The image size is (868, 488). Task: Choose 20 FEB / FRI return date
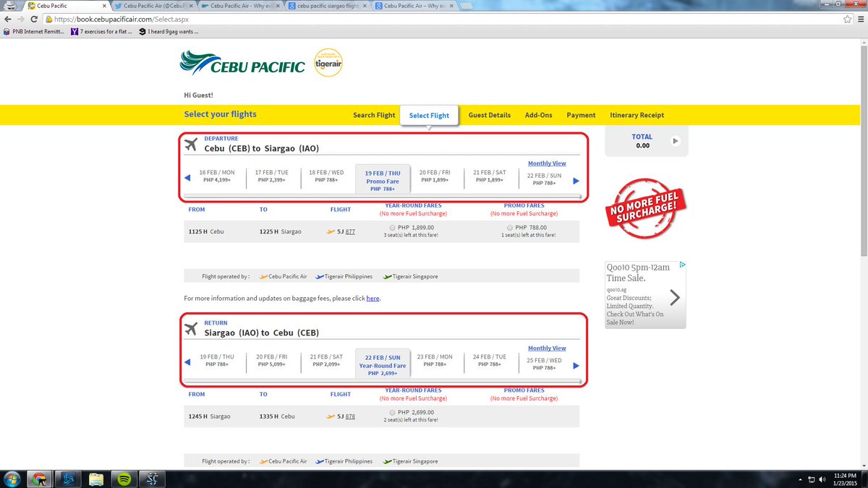coord(272,360)
